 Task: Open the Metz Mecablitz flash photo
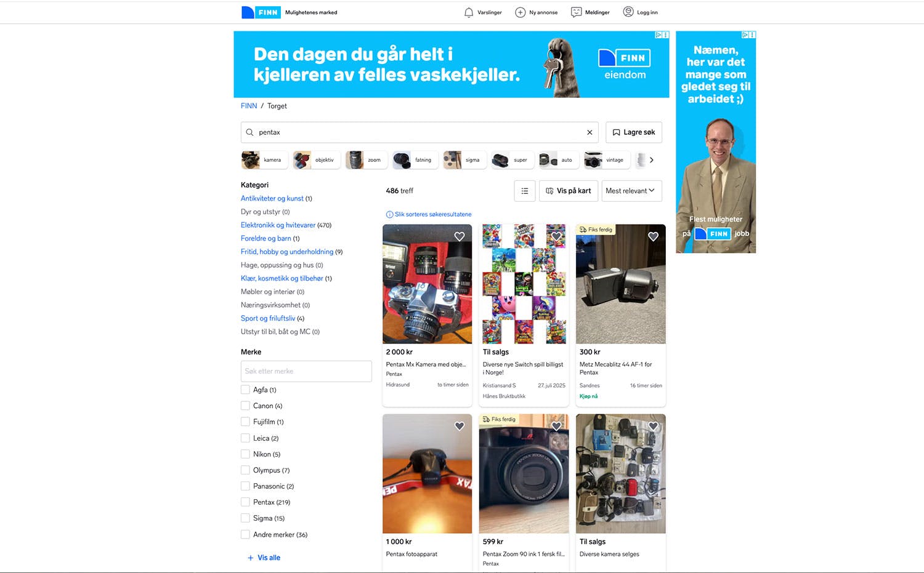click(x=621, y=284)
